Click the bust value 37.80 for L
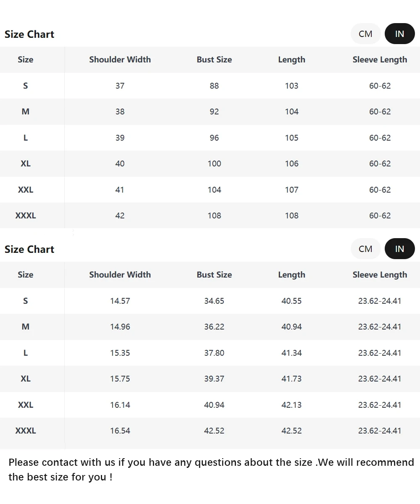 point(214,353)
